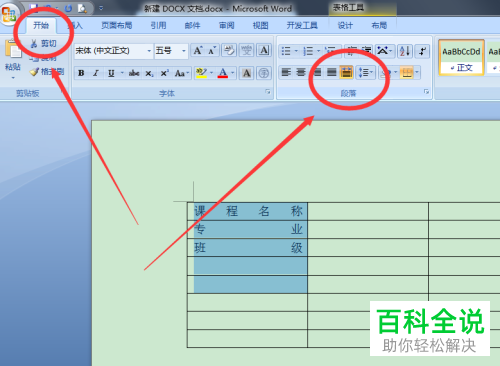Toggle strikethrough formatting

click(134, 73)
